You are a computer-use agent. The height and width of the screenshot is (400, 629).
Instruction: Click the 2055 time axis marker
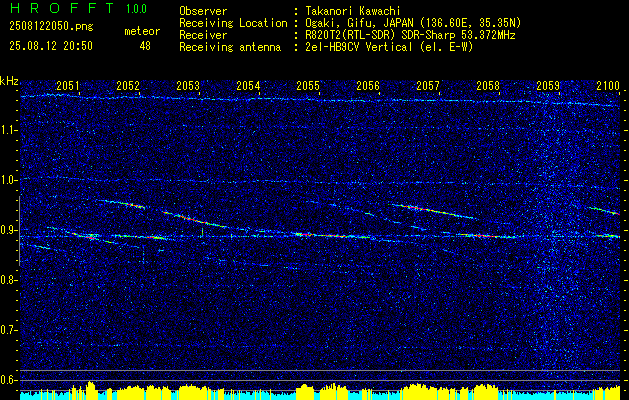click(308, 85)
